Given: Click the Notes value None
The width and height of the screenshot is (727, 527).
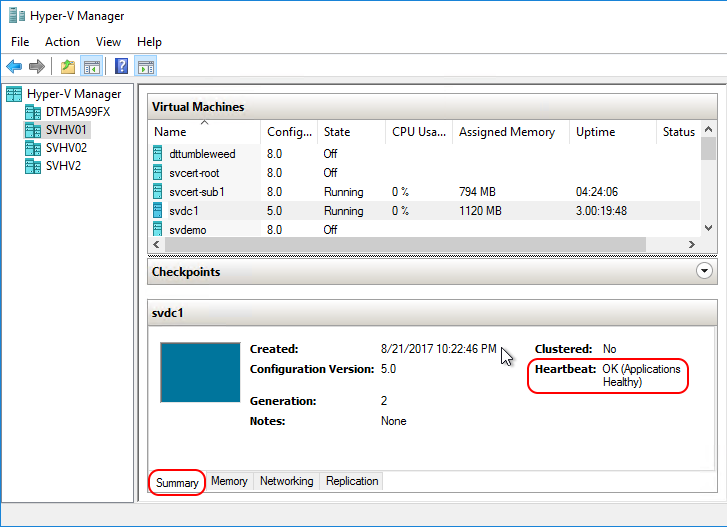Looking at the screenshot, I should pyautogui.click(x=394, y=421).
